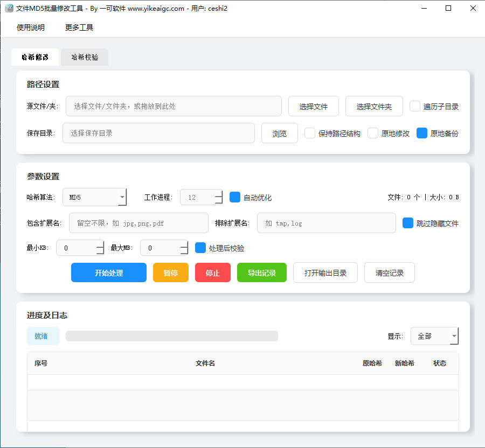
Task: Click the 就绪 status label
Action: coord(43,336)
